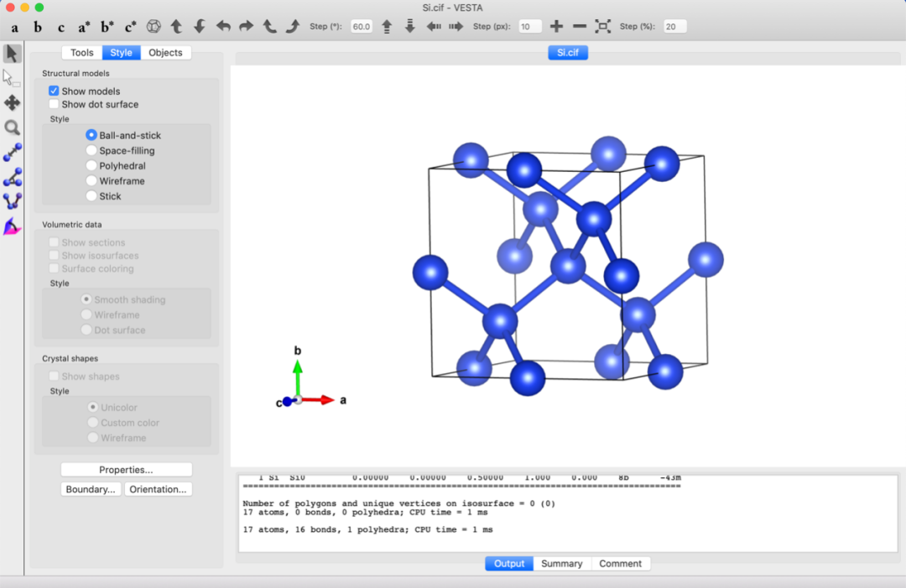Choose Polyhedral style

point(91,166)
